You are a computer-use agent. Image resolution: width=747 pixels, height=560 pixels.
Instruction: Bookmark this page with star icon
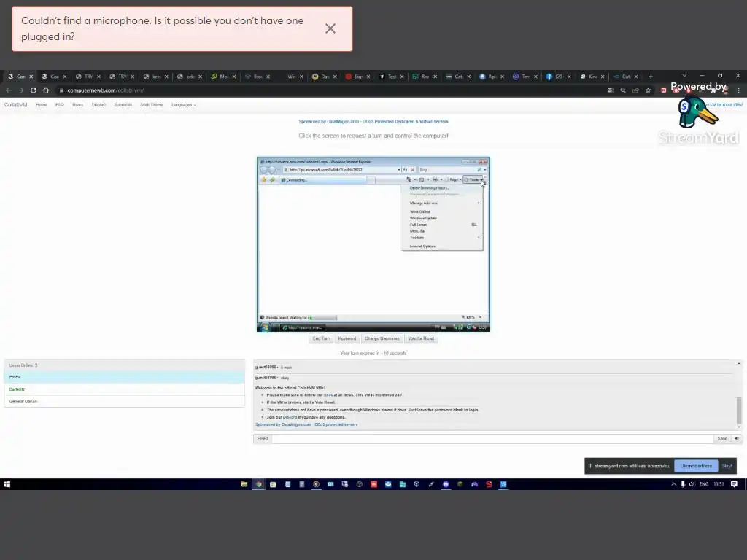tap(648, 90)
